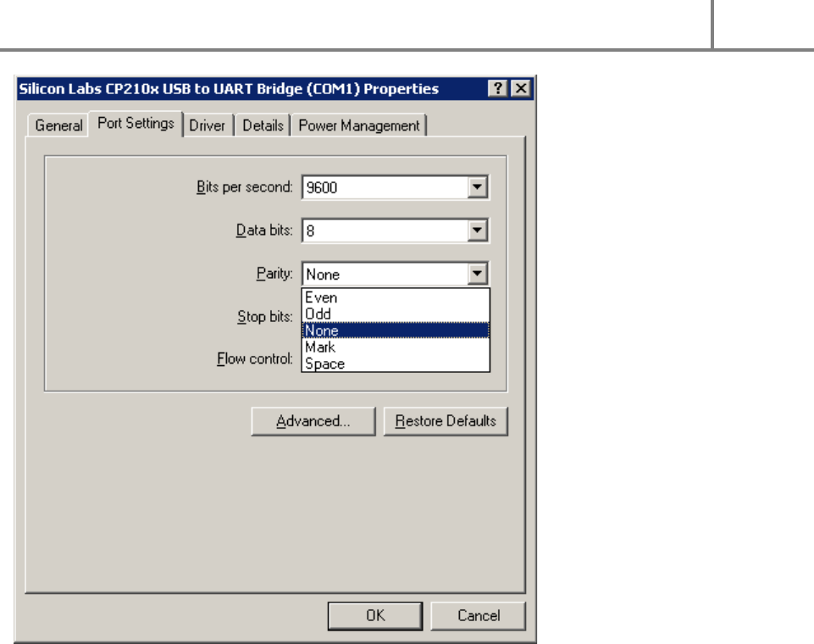814x644 pixels.
Task: Pick the highlighted None parity option
Action: 396,330
